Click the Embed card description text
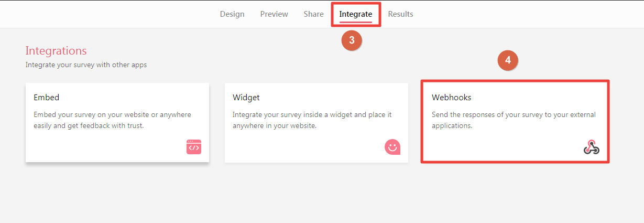644x223 pixels. click(112, 120)
